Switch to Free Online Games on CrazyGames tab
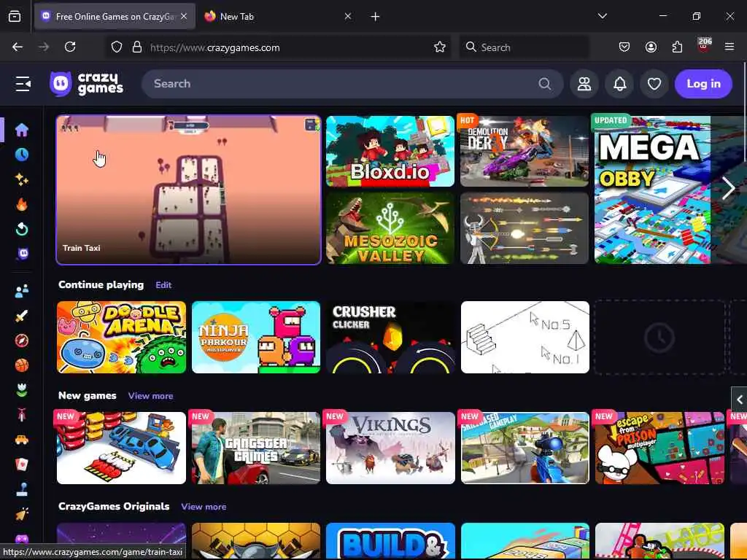This screenshot has height=560, width=747. [115, 17]
